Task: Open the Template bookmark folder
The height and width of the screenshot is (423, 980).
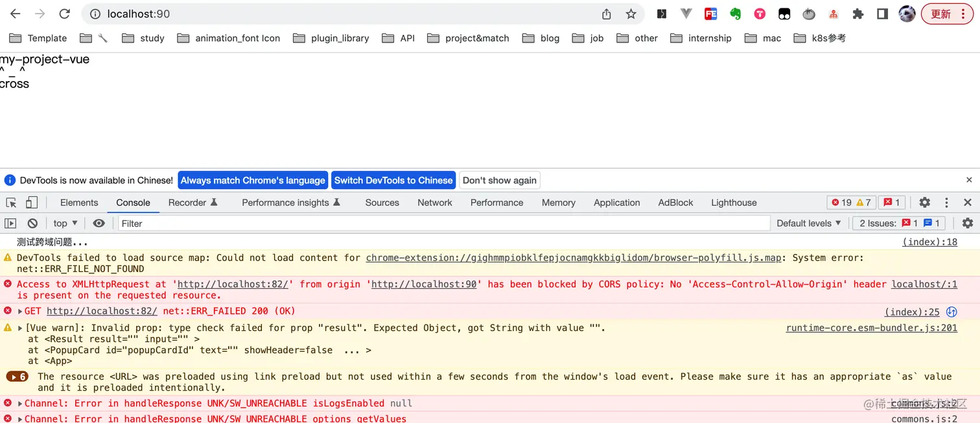Action: click(38, 38)
